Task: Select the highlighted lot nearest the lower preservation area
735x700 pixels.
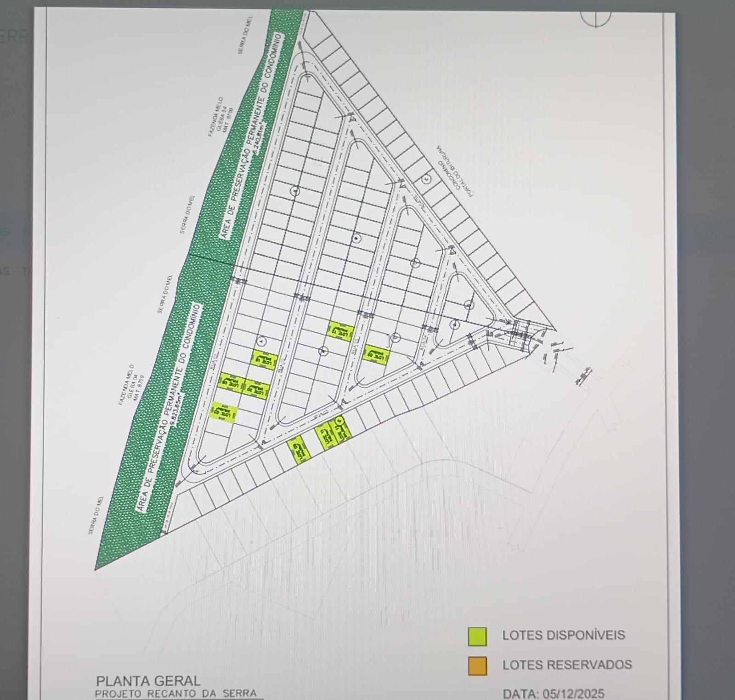Action: pos(223,412)
